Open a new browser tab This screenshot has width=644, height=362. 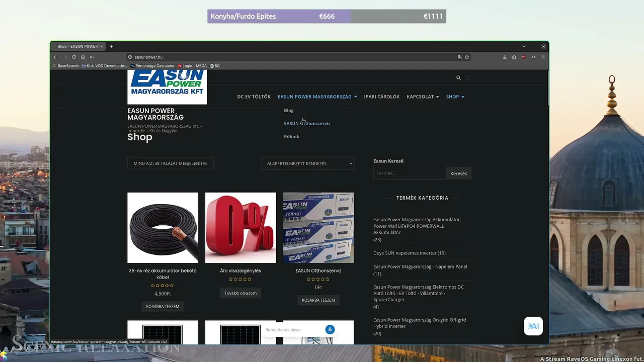pyautogui.click(x=111, y=47)
